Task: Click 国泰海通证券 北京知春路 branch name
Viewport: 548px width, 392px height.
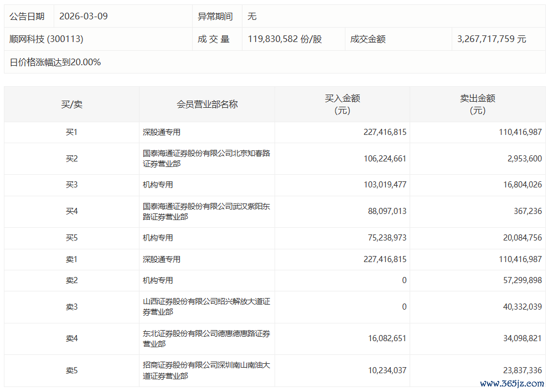Action: (206, 159)
